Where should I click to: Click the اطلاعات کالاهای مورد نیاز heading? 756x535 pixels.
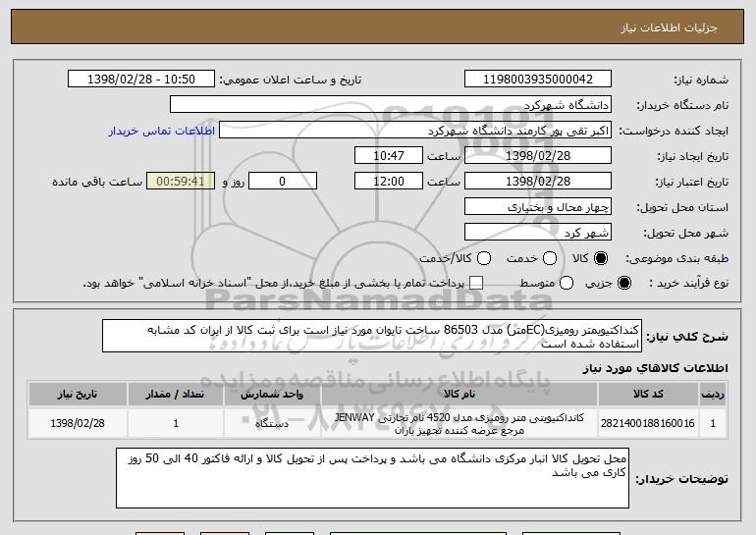(655, 368)
